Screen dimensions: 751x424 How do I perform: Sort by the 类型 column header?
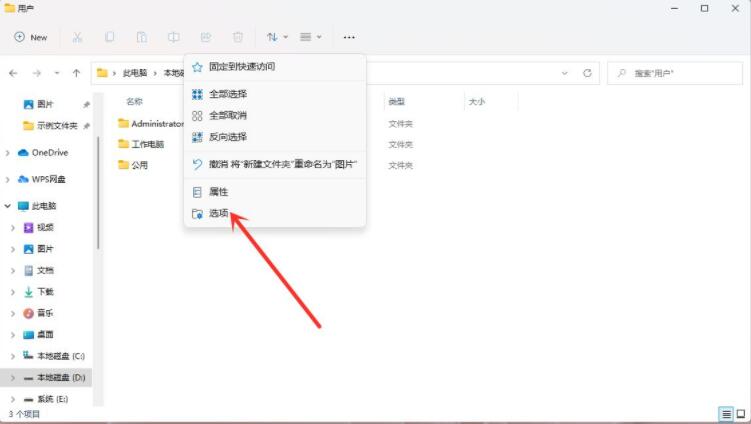coord(397,102)
